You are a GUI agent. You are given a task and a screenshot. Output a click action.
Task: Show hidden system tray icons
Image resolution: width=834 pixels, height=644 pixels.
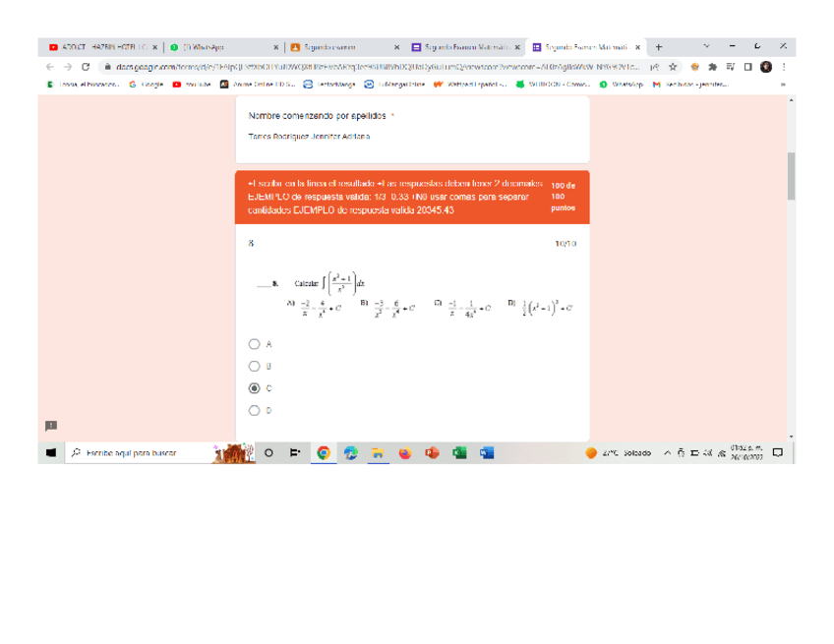(x=667, y=452)
